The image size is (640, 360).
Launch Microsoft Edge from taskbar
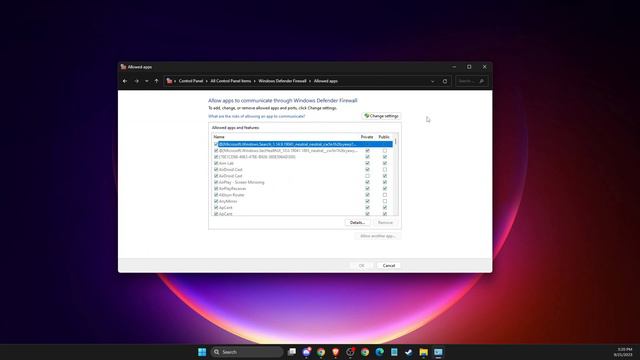pyautogui.click(x=380, y=352)
